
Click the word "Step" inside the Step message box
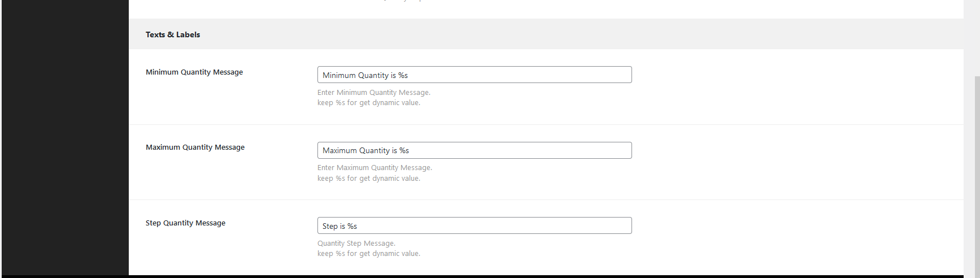[330, 227]
